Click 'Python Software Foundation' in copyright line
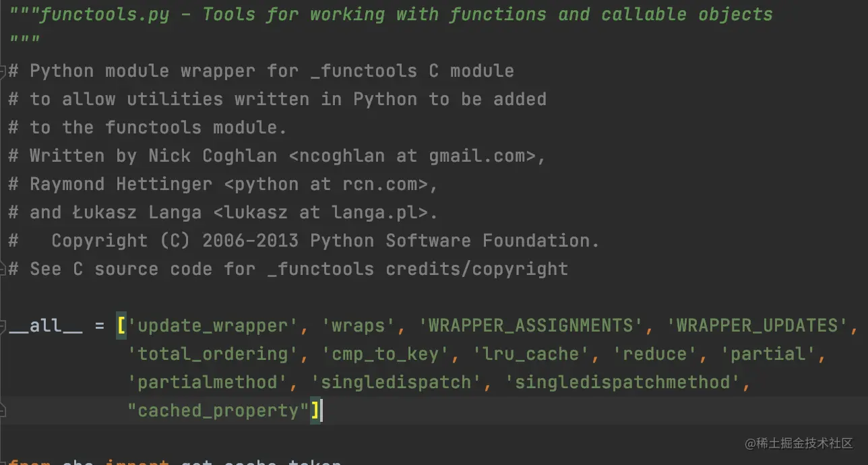The height and width of the screenshot is (465, 868). coord(449,241)
